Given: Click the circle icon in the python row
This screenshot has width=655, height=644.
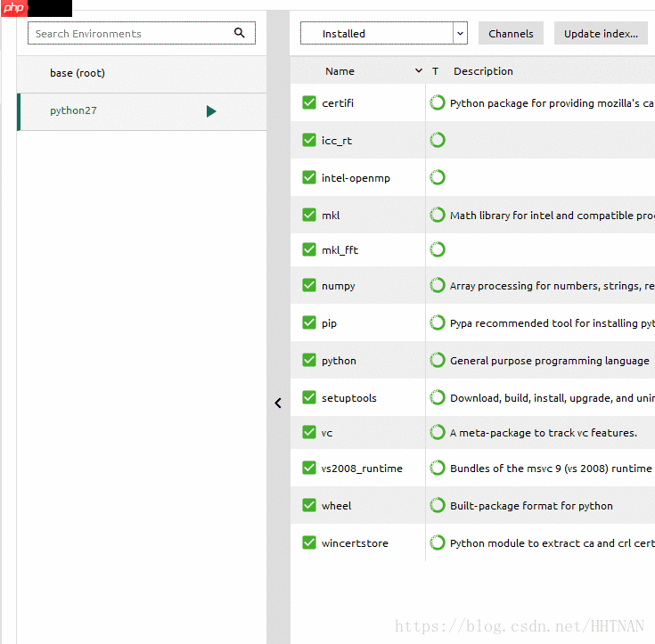Looking at the screenshot, I should click(438, 361).
